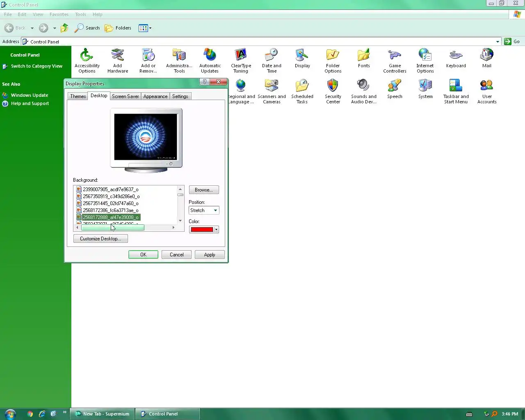The width and height of the screenshot is (525, 420).
Task: Open the View menu
Action: pyautogui.click(x=38, y=14)
